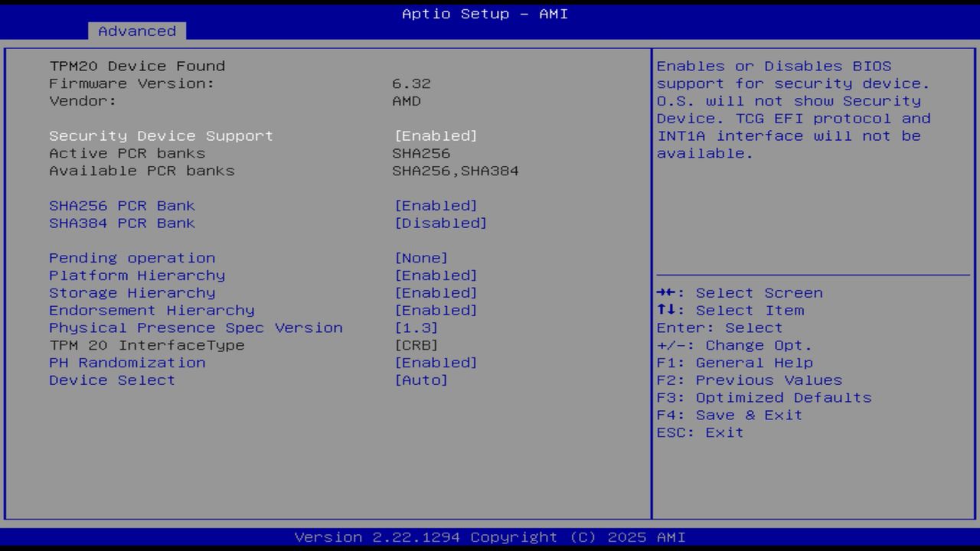Select the Security Device Support entry
This screenshot has width=980, height=551.
pos(161,135)
